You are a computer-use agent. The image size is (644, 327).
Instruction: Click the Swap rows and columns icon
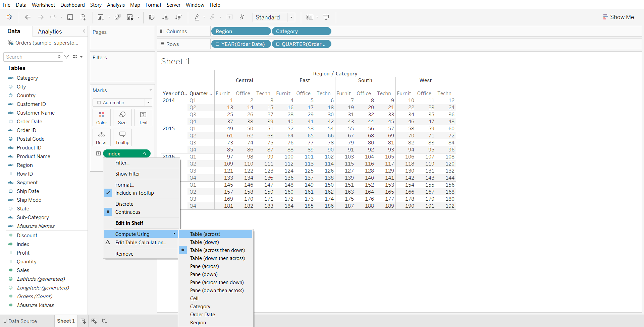click(x=152, y=17)
